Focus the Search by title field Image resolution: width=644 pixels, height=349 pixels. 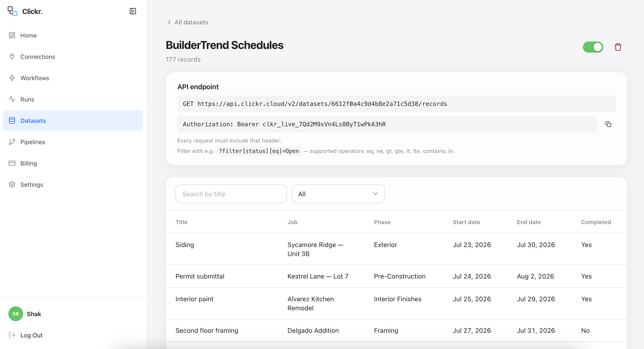click(x=231, y=194)
